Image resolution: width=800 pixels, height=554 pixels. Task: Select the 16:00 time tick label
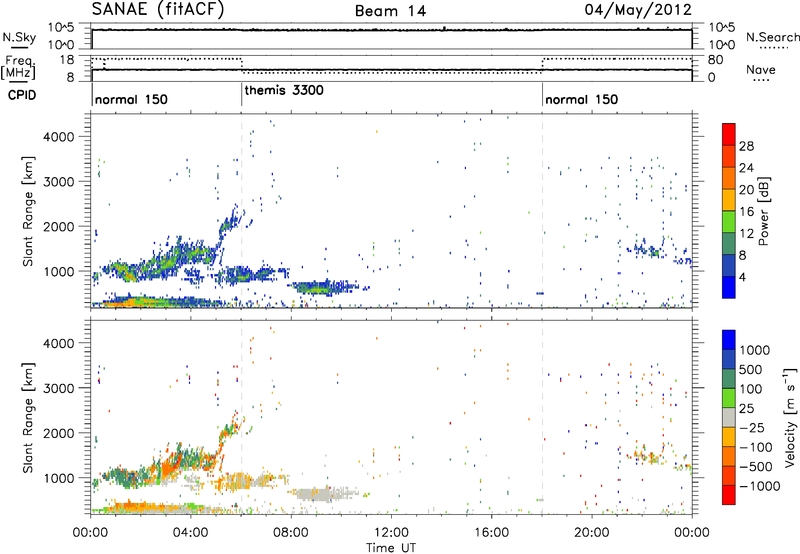click(491, 533)
